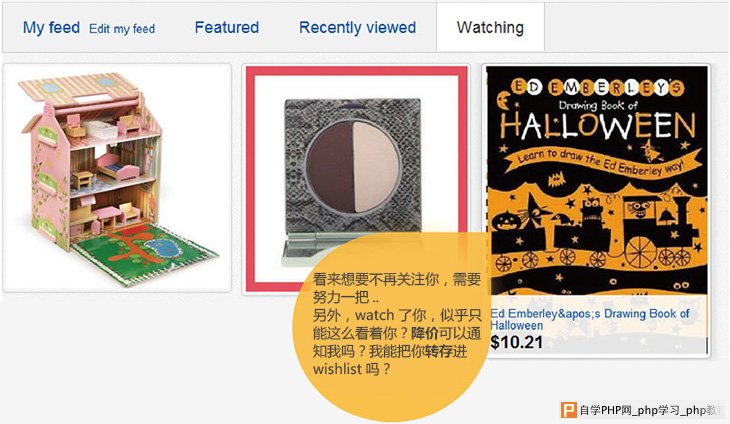The height and width of the screenshot is (424, 730).
Task: Open the My feed tab
Action: click(x=51, y=27)
